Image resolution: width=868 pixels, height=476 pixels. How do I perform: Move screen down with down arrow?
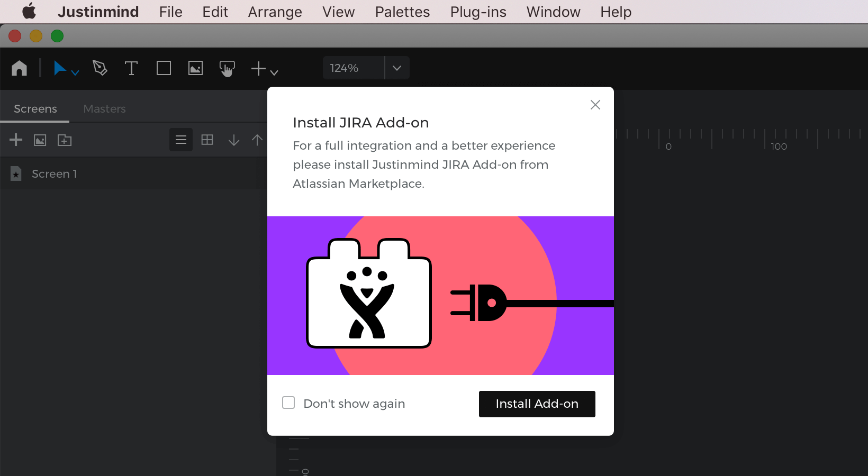coord(234,140)
